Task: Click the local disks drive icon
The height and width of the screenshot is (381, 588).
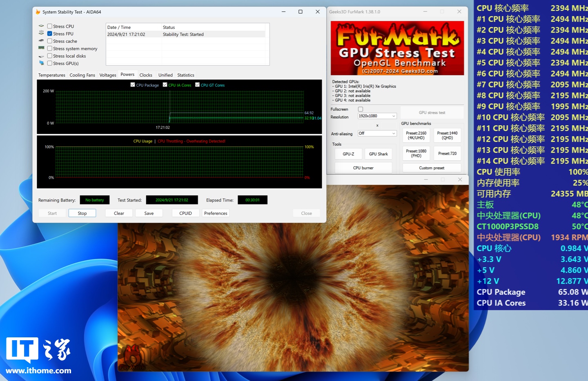Action: [41, 56]
